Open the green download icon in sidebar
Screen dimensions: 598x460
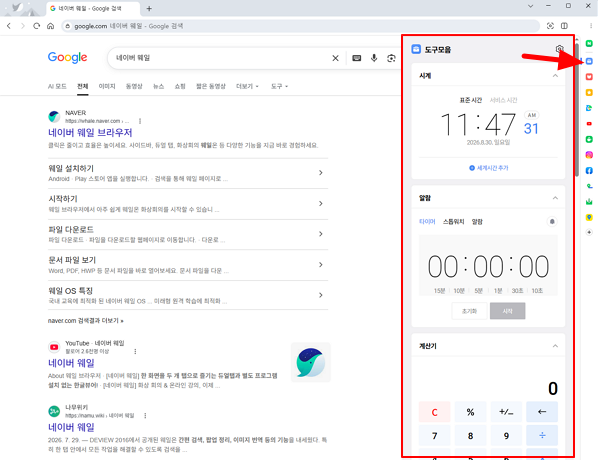click(x=589, y=202)
